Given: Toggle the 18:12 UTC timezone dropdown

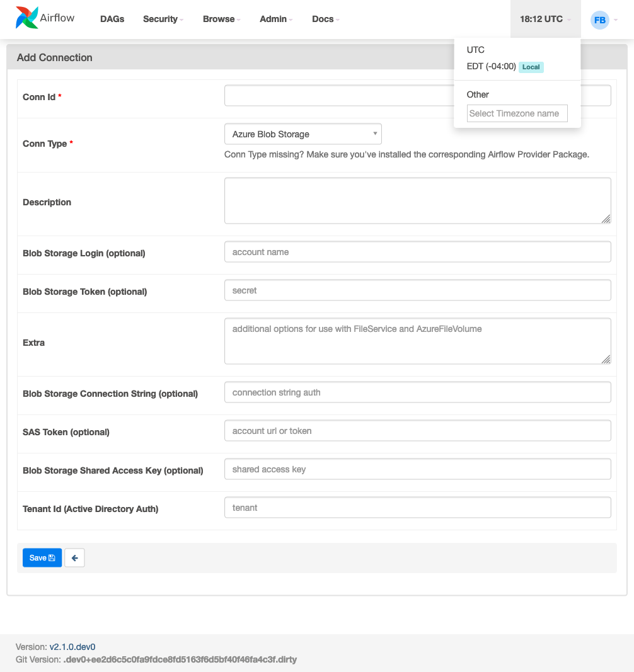Looking at the screenshot, I should click(x=545, y=20).
